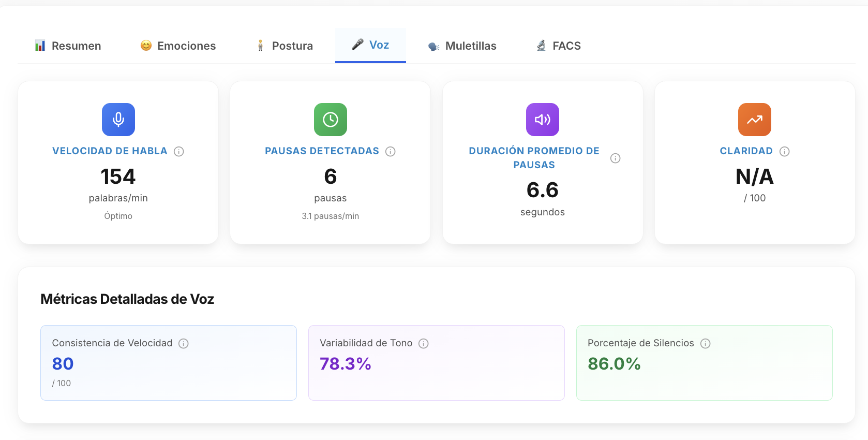Click the 'Porcentaje de Silencios' label
Viewport: 868px width, 440px height.
point(641,343)
